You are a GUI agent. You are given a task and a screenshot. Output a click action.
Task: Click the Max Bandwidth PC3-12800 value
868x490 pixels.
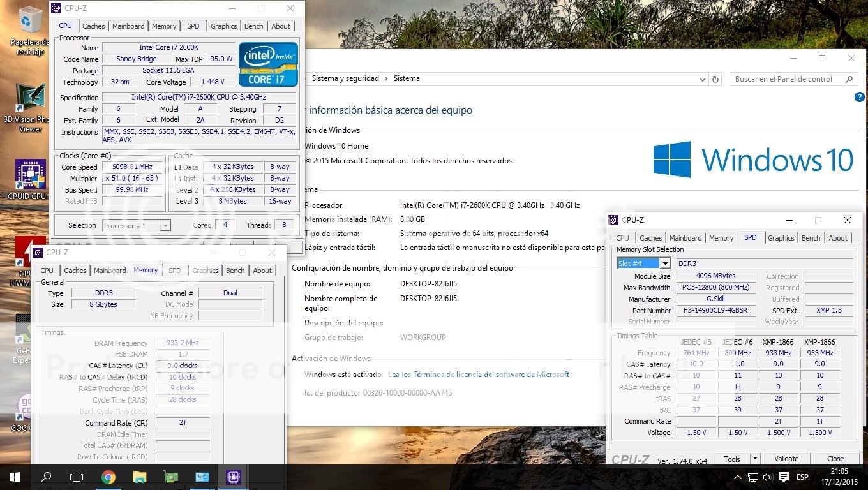[716, 288]
